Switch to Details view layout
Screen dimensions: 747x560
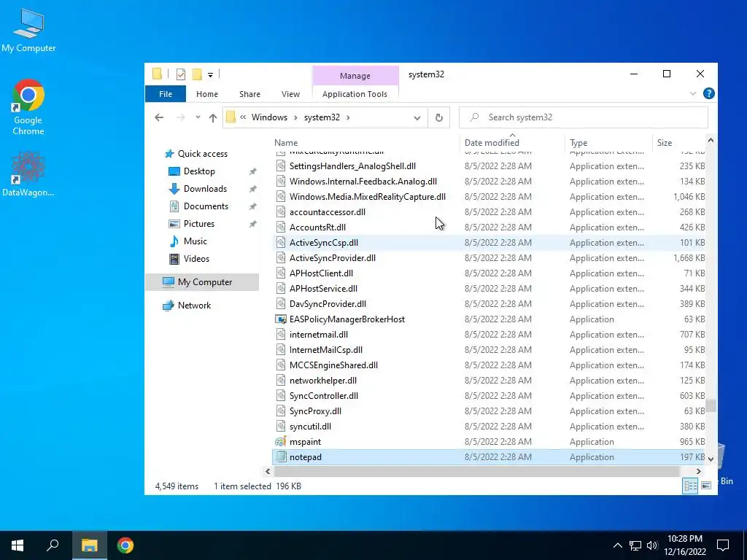tap(690, 485)
